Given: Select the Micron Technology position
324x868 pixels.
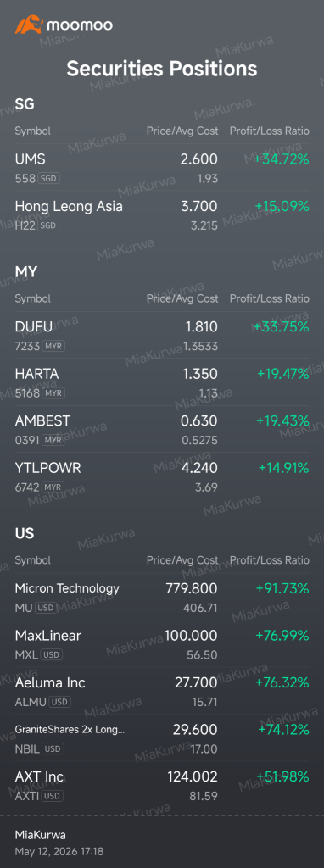Looking at the screenshot, I should click(x=162, y=598).
